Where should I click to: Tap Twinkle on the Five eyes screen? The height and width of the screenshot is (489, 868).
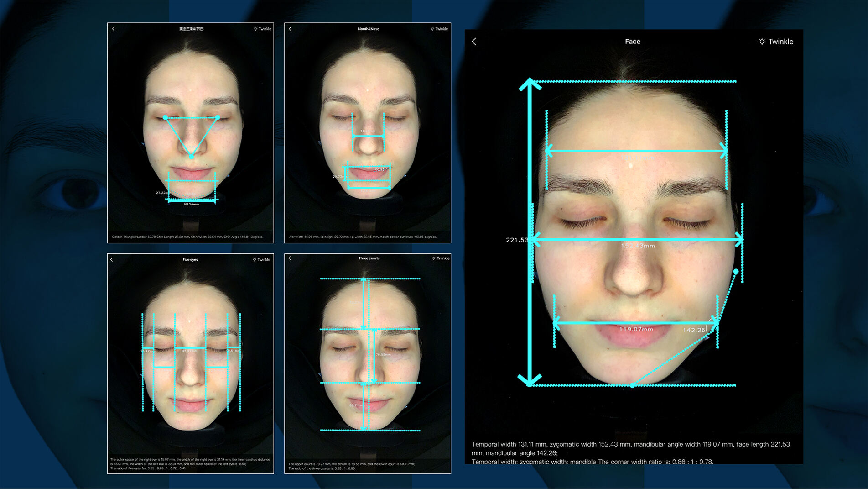pos(261,260)
